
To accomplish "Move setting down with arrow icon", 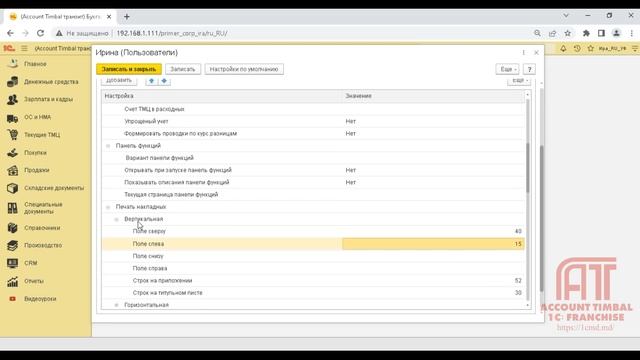I will (x=164, y=80).
